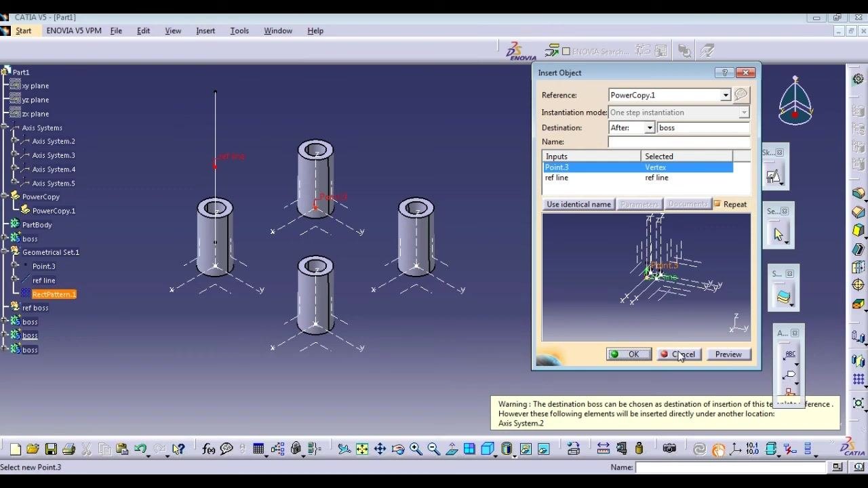Click the Sketcher icon in Sk... toolbar
868x488 pixels.
point(774,176)
